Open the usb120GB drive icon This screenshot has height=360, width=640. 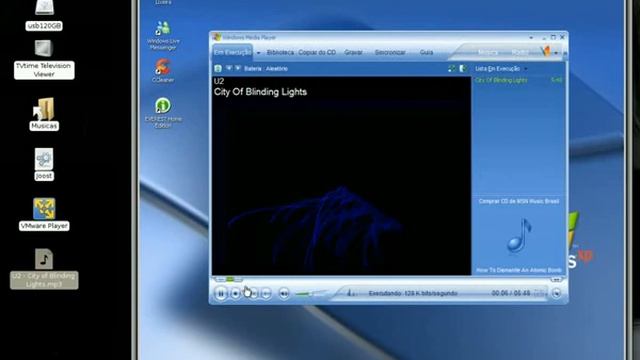pos(44,15)
